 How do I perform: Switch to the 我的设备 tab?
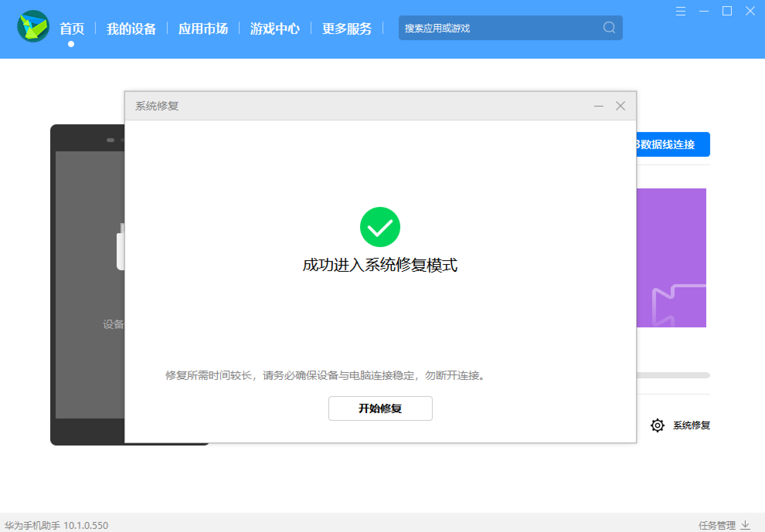click(132, 28)
